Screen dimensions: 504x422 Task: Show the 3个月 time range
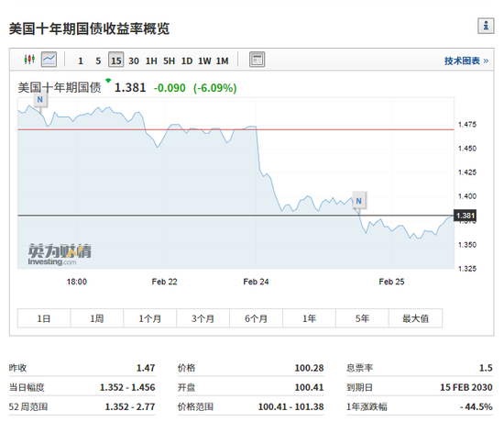coord(203,318)
